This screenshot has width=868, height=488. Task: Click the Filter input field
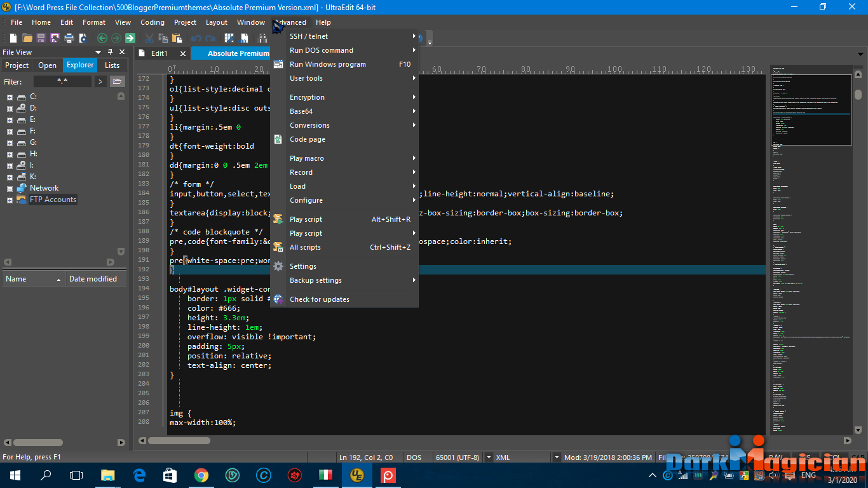pos(62,81)
